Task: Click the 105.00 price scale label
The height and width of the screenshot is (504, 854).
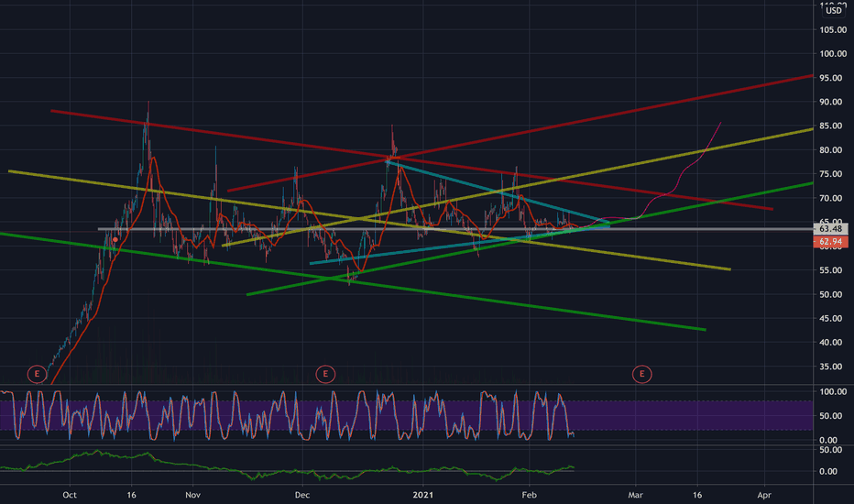Action: [833, 29]
